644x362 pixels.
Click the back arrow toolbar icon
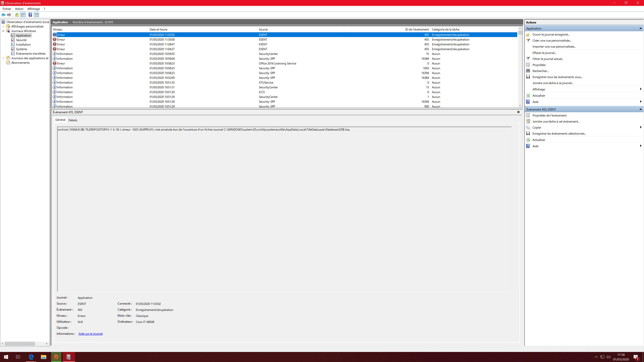(x=3, y=15)
